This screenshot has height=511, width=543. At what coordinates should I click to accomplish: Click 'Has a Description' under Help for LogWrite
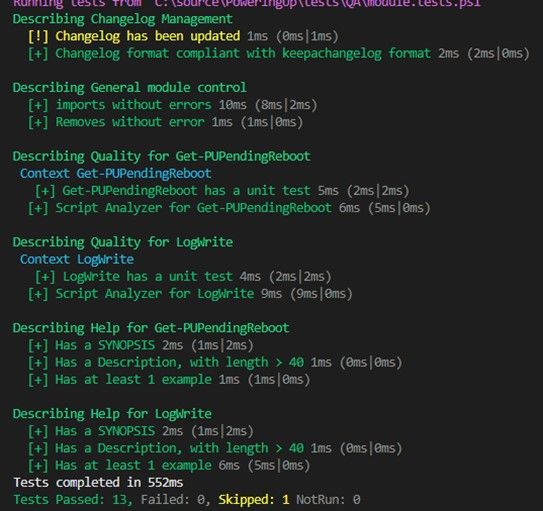[215, 448]
